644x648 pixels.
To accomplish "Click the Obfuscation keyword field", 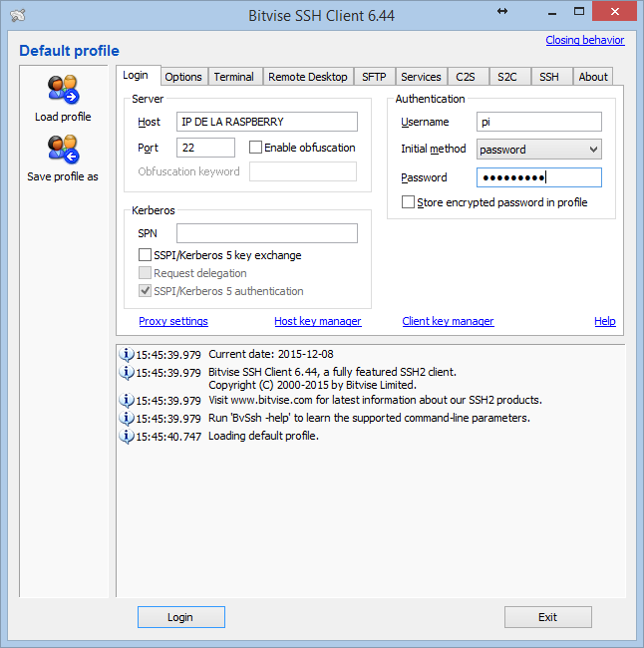I will coord(303,171).
